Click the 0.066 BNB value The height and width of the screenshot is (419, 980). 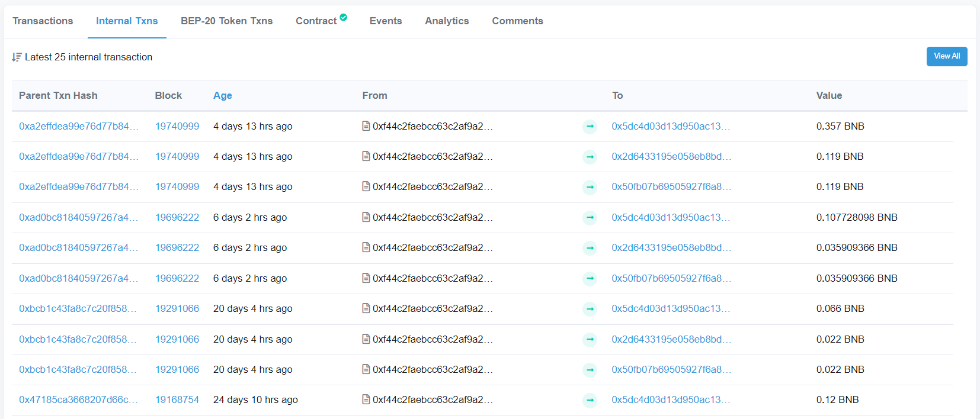(840, 308)
